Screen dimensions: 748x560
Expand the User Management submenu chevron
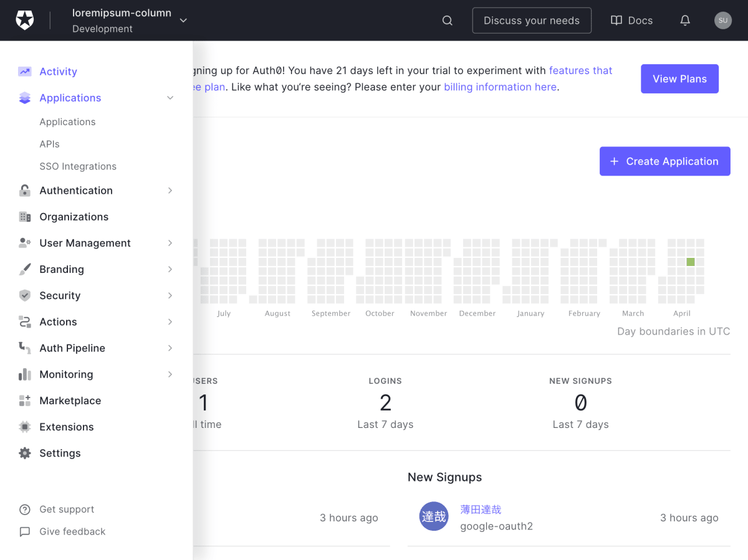(170, 243)
